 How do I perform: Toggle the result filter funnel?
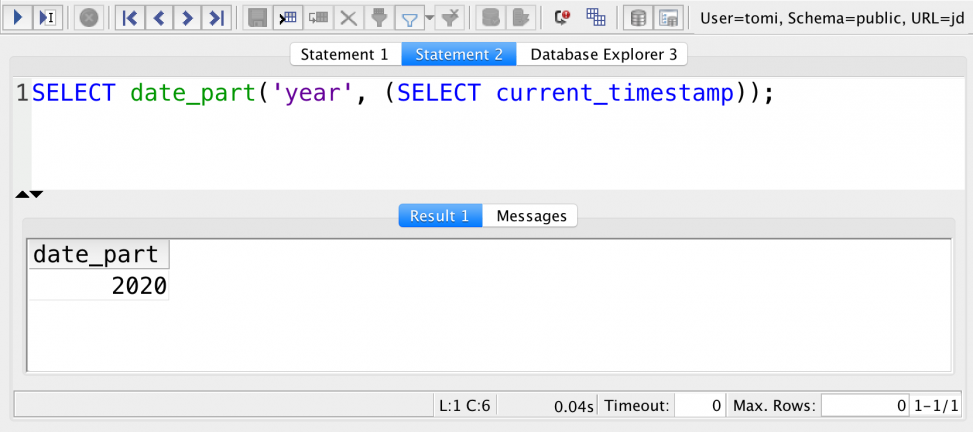[x=408, y=17]
